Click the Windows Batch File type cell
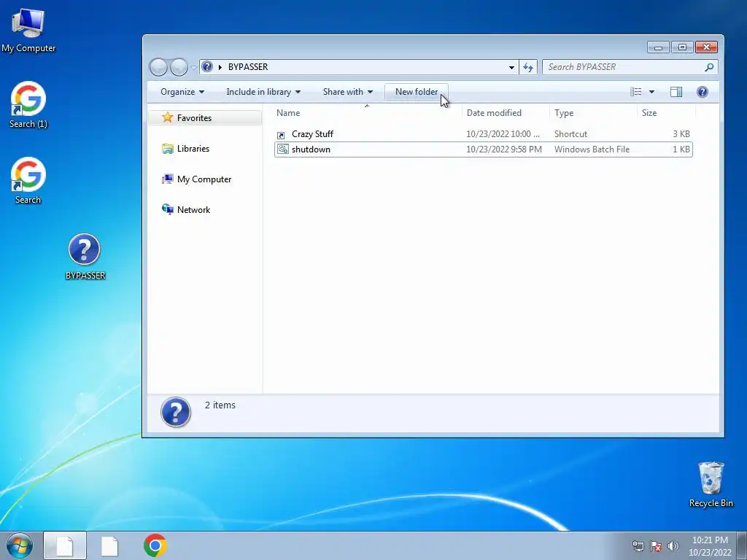Screen dimensions: 747x560 592,149
